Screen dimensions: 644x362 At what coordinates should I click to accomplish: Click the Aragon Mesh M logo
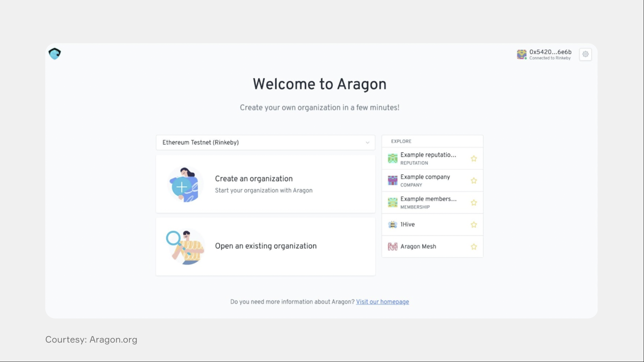(x=393, y=247)
